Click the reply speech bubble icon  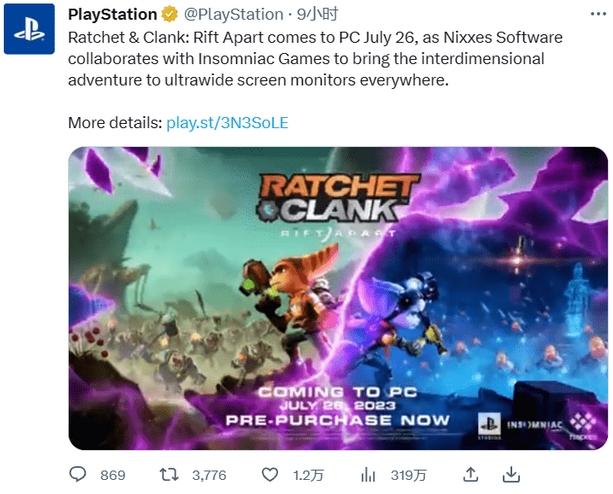click(79, 473)
